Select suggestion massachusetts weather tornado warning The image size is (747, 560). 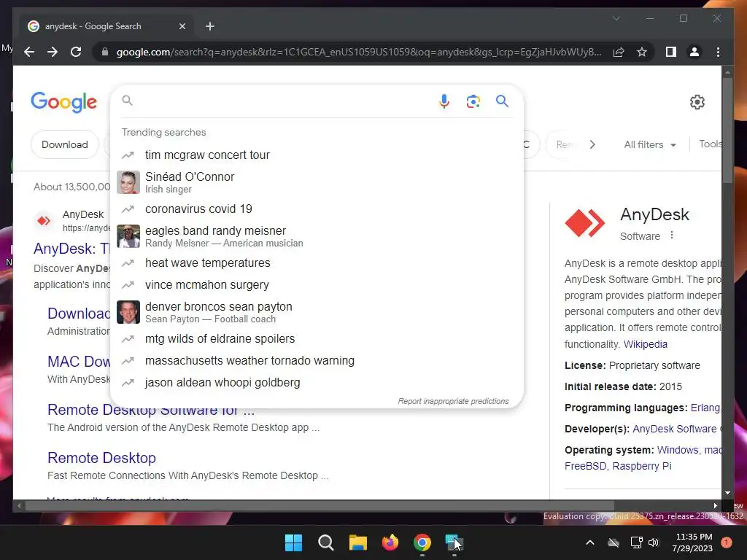point(317,360)
